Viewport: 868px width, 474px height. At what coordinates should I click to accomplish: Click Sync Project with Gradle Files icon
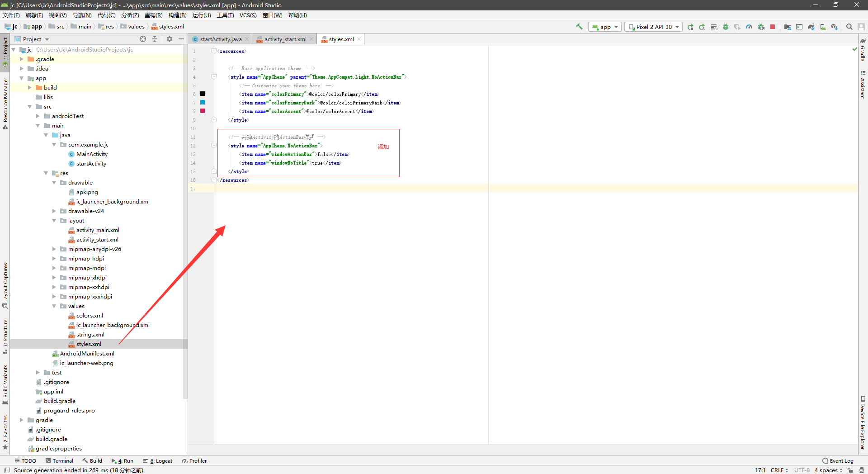tap(811, 27)
